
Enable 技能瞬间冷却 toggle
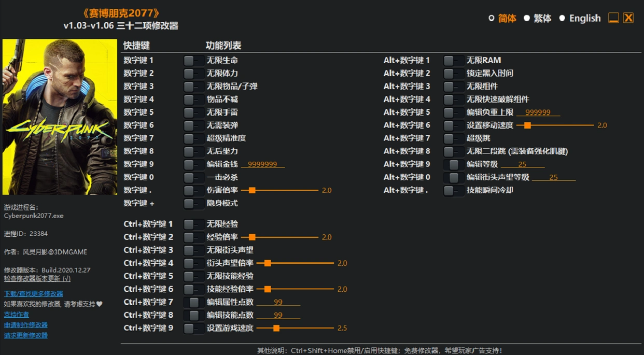pyautogui.click(x=453, y=190)
